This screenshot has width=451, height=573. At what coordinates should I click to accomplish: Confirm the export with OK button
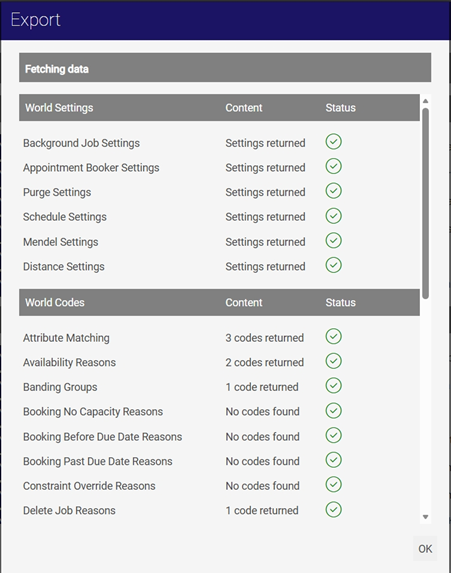point(425,549)
